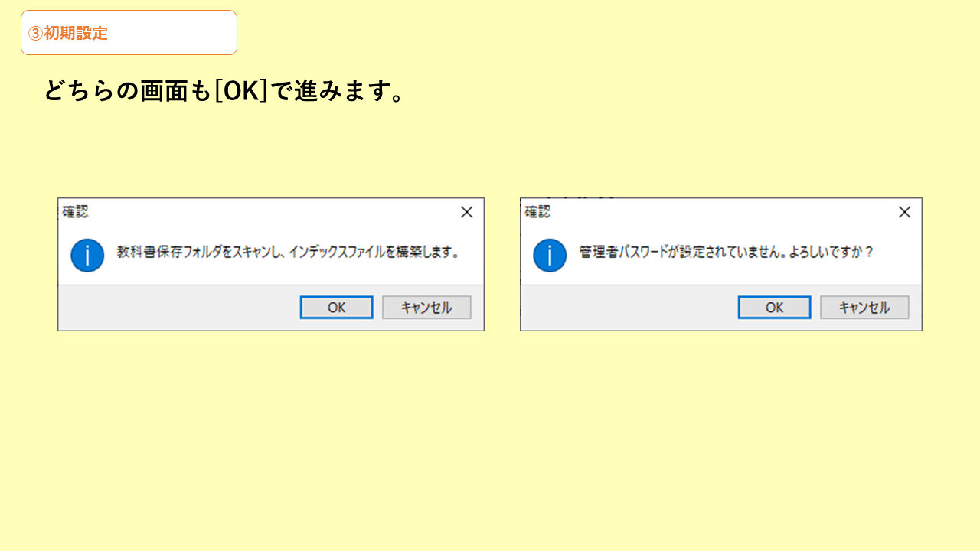This screenshot has height=551, width=980.
Task: Close the index file scan dialog with X
Action: click(466, 213)
